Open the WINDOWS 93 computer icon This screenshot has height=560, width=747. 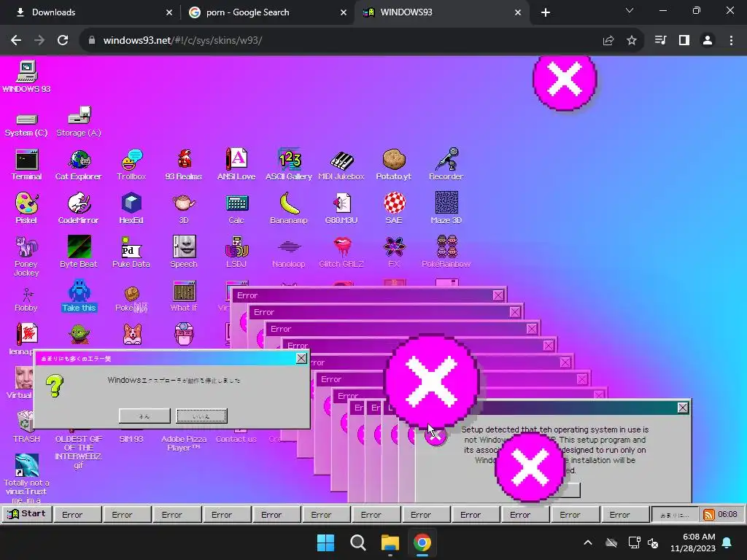26,76
